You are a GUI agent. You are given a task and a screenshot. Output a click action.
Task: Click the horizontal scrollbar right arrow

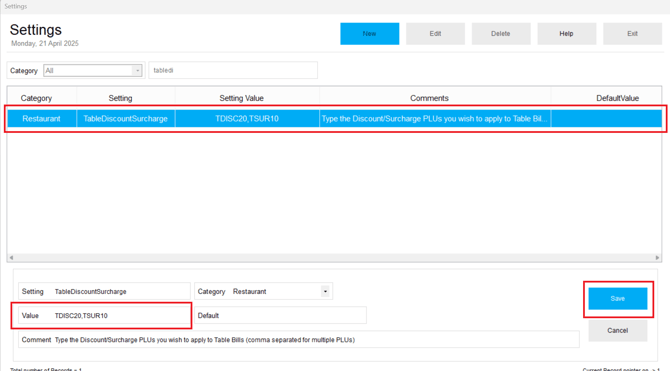(x=657, y=258)
